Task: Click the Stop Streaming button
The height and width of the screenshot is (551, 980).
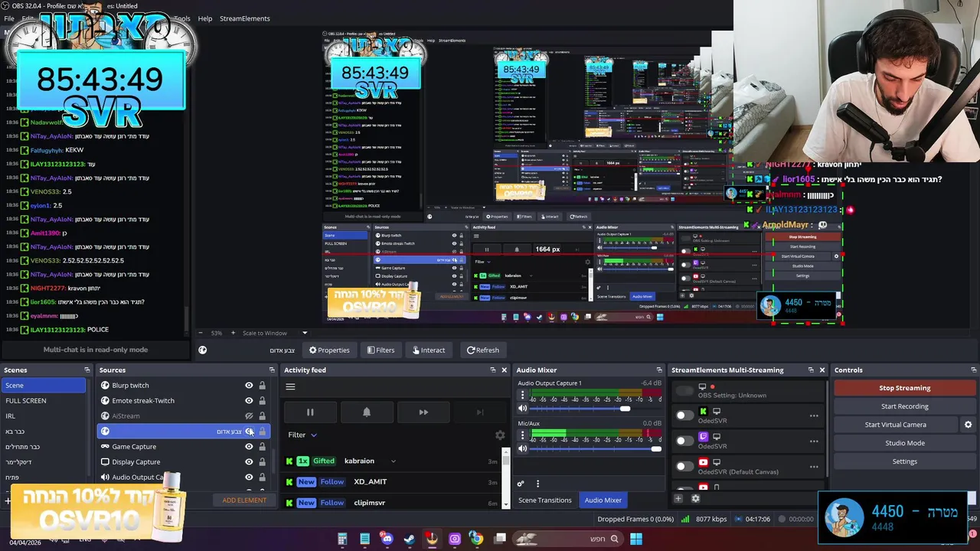Action: pos(904,388)
